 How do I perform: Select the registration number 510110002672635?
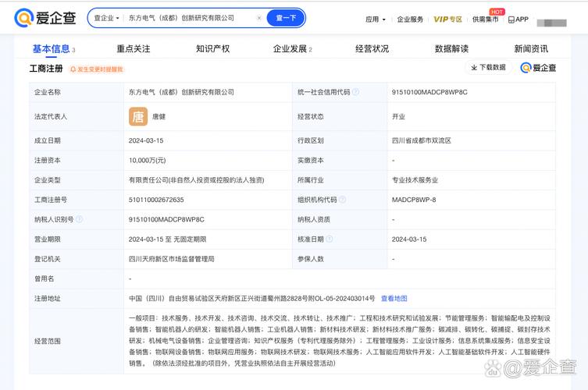coord(156,200)
